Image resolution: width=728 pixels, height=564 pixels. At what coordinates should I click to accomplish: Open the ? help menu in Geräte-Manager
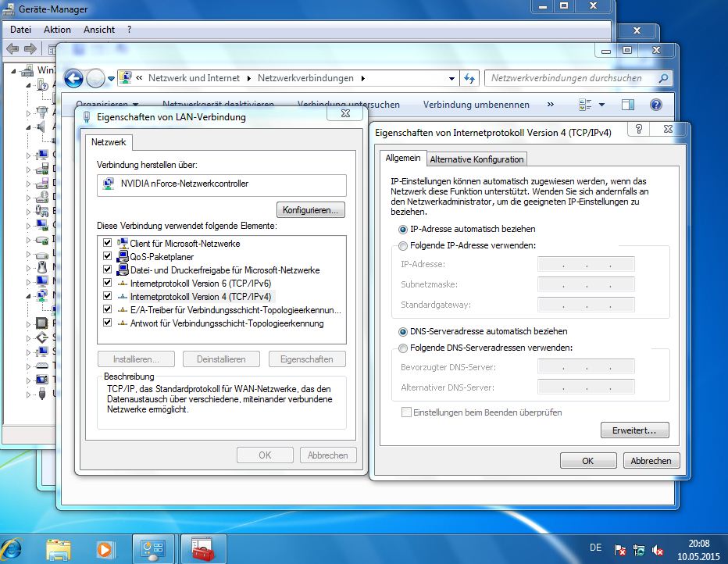(x=129, y=30)
